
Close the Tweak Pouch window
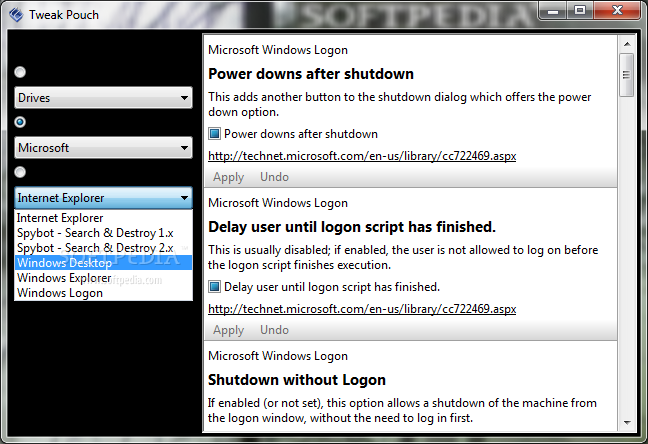(x=617, y=10)
